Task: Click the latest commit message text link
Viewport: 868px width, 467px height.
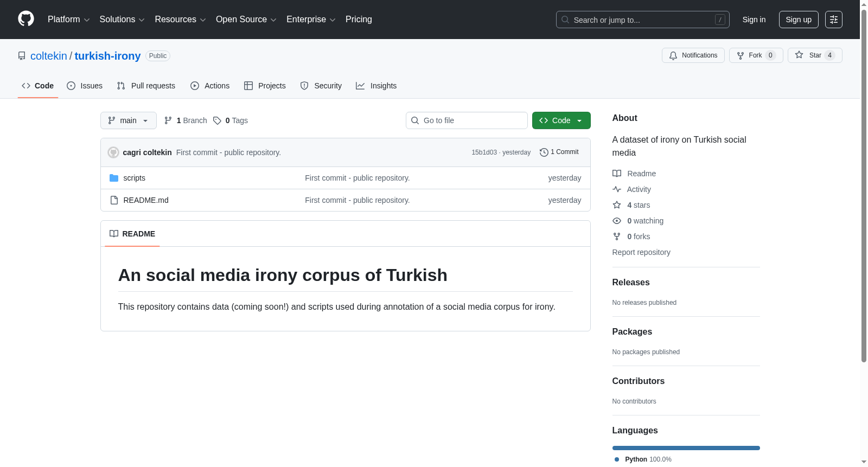Action: coord(228,152)
